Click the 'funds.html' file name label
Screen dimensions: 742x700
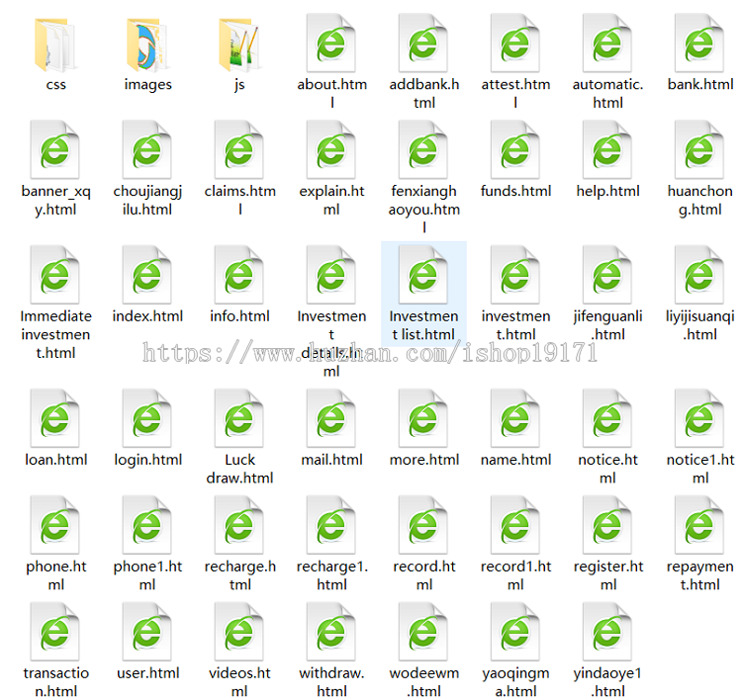click(x=515, y=191)
